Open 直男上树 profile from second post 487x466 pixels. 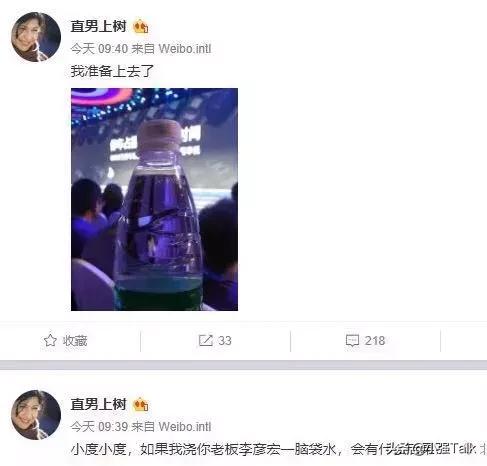(x=98, y=404)
